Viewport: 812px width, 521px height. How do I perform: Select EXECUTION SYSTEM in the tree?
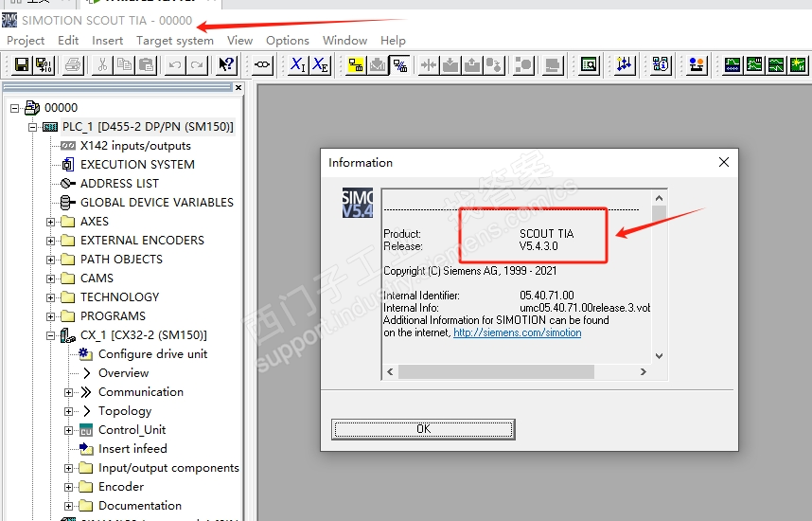tap(137, 165)
